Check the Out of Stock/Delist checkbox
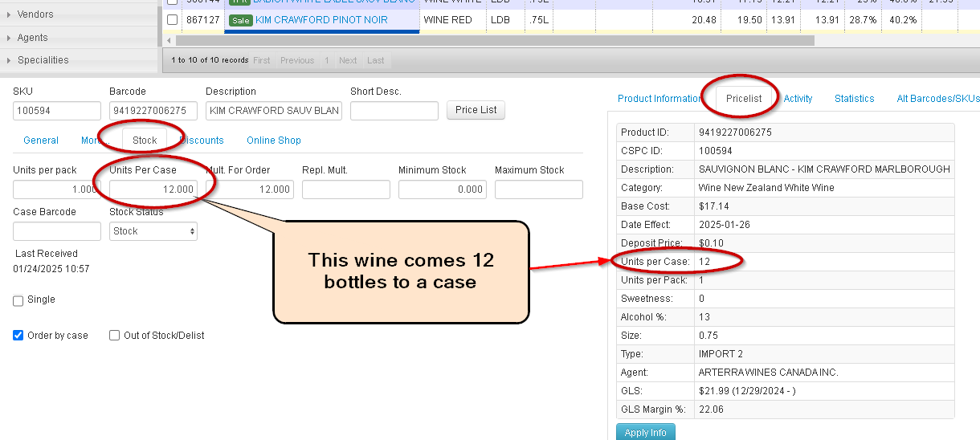980x440 pixels. 115,336
